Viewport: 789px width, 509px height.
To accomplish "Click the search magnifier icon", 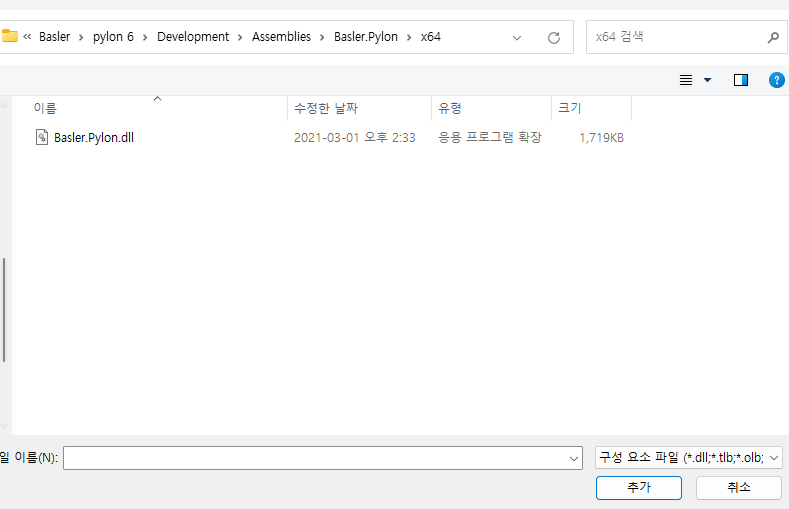I will pyautogui.click(x=773, y=37).
